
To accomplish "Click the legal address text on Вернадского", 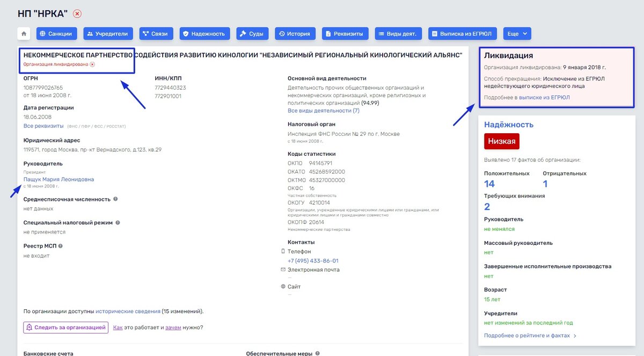I will click(x=92, y=149).
